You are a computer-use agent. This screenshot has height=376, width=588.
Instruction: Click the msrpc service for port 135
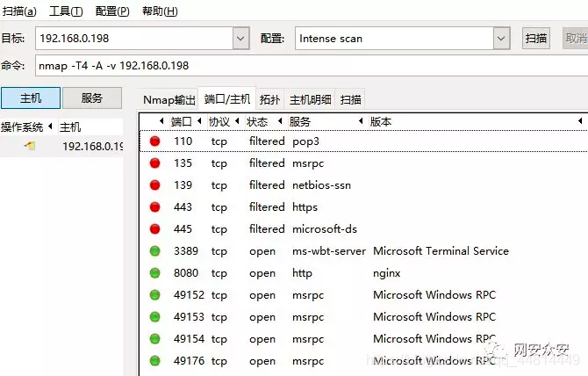pos(308,163)
